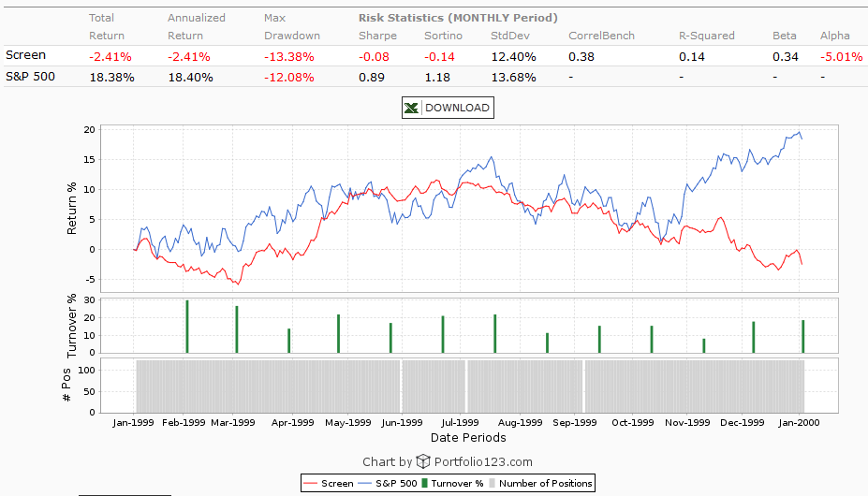
Task: Click Screen CorrelBench value 0.38
Action: [x=581, y=56]
